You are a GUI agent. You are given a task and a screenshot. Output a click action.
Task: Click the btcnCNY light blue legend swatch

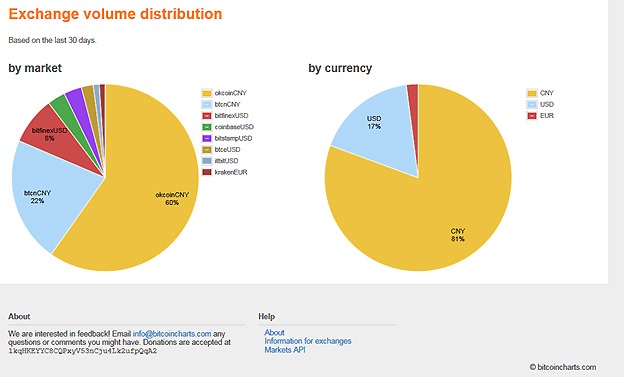point(207,104)
